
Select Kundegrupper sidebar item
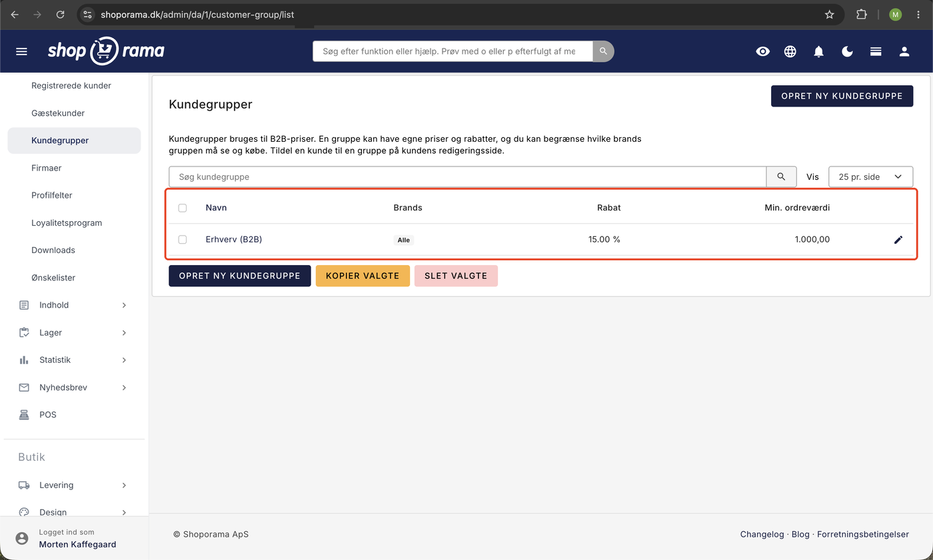(x=74, y=140)
